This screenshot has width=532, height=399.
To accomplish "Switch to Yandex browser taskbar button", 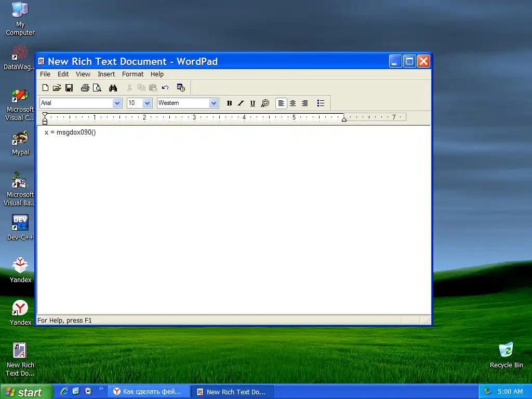I will [x=149, y=392].
